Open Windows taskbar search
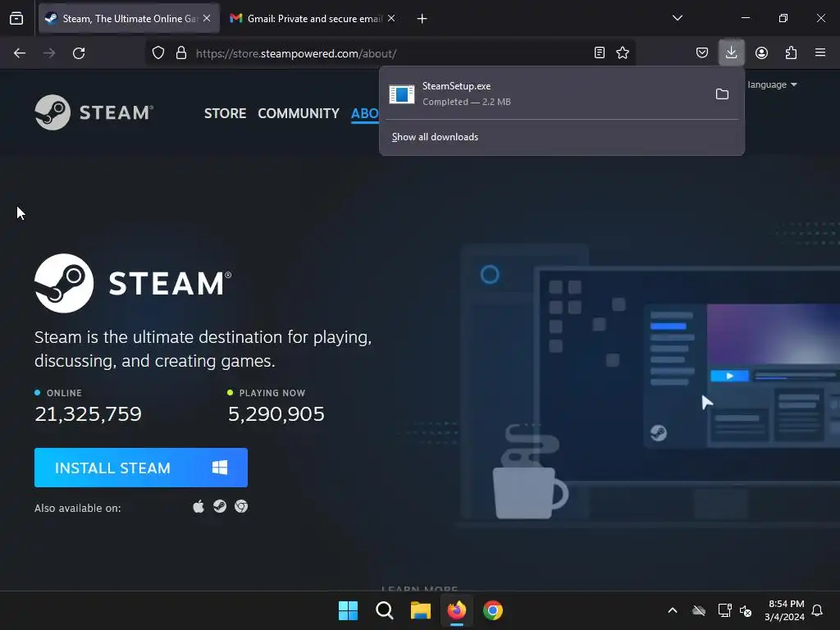Image resolution: width=840 pixels, height=630 pixels. tap(384, 610)
